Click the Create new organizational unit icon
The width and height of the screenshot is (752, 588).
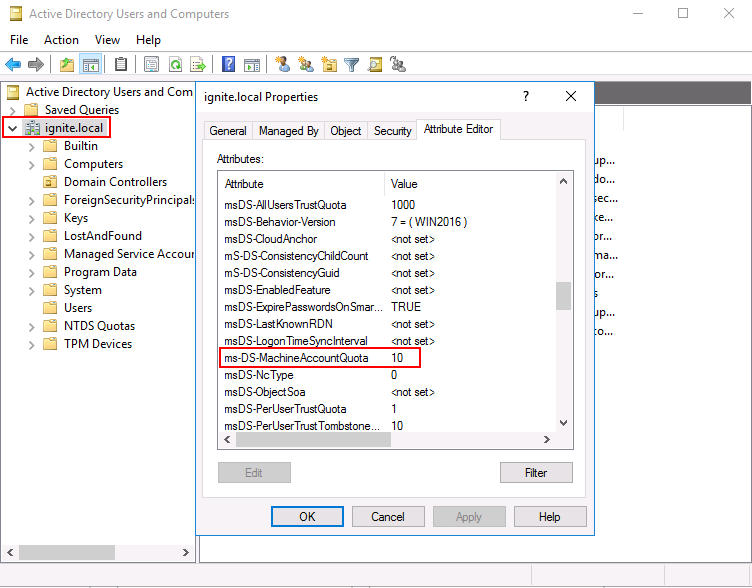[329, 64]
